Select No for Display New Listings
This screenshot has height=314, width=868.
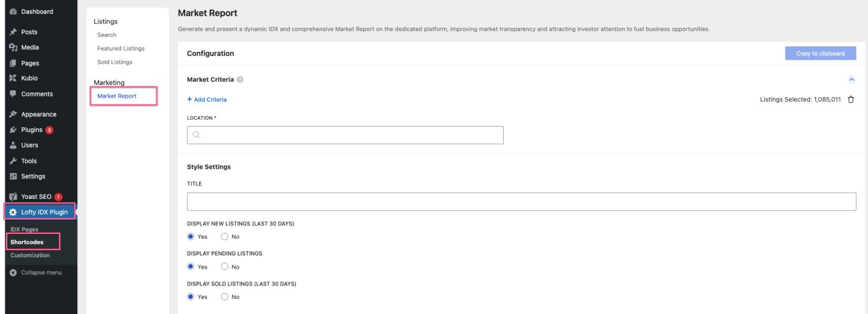224,237
